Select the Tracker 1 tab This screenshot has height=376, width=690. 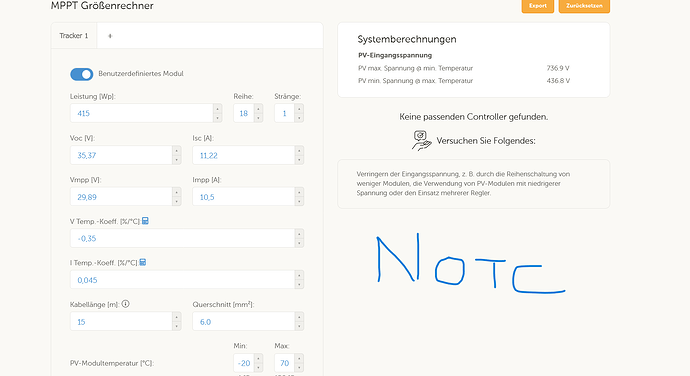pyautogui.click(x=74, y=36)
